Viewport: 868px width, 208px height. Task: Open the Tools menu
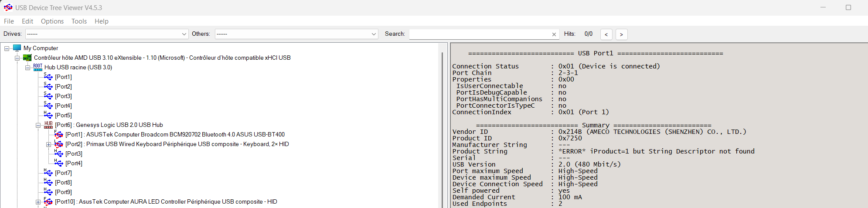point(79,21)
